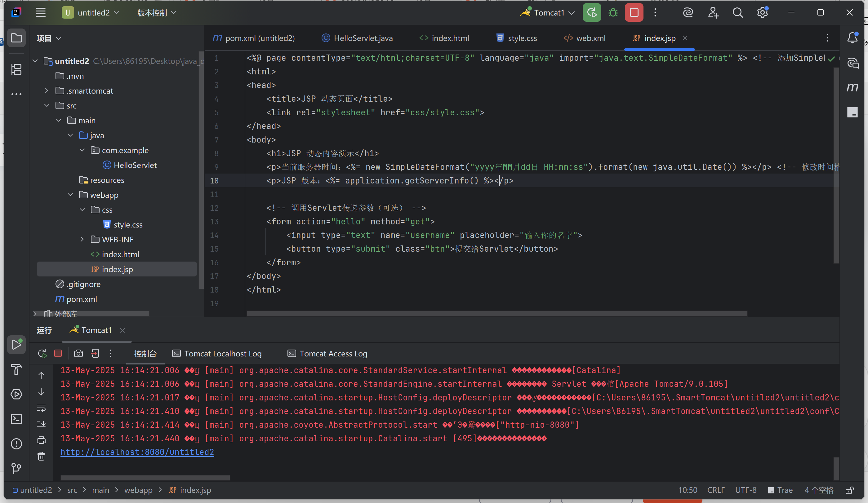Print console output

click(x=41, y=440)
